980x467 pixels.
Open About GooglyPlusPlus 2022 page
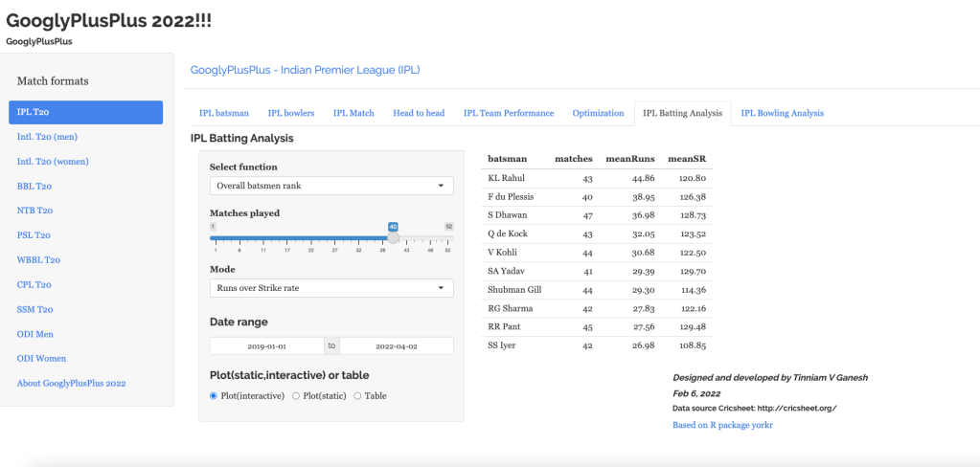pyautogui.click(x=72, y=383)
